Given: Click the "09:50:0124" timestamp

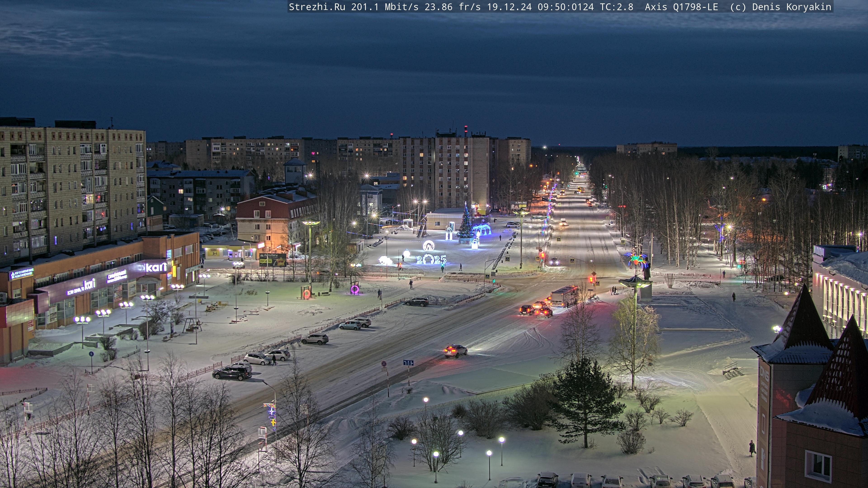Looking at the screenshot, I should 566,7.
